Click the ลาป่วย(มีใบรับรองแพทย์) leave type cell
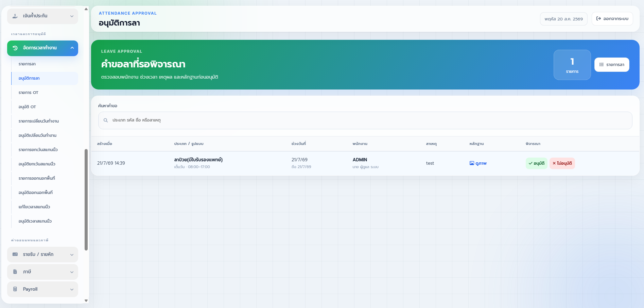The image size is (644, 308). tap(198, 160)
